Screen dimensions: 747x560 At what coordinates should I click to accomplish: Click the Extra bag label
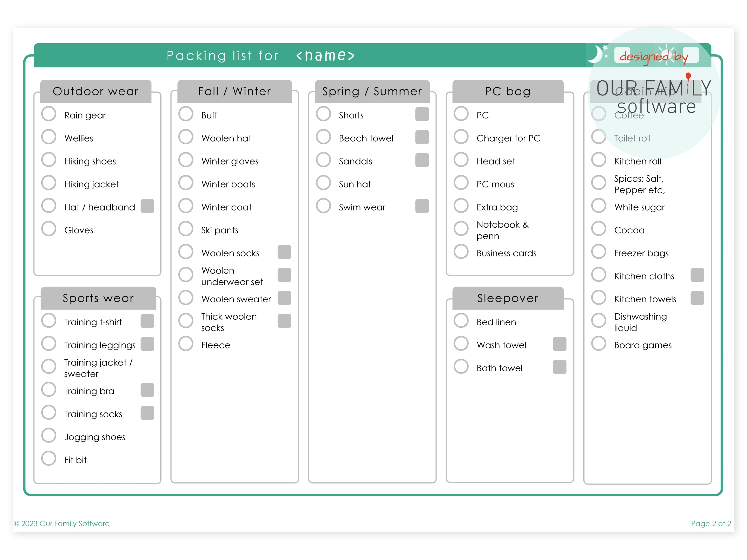click(x=497, y=207)
